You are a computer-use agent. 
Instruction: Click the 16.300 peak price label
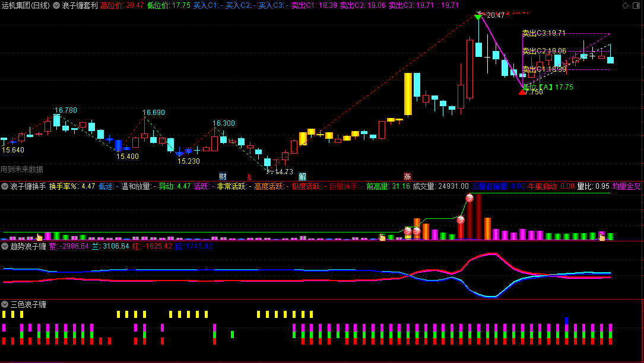tap(223, 123)
